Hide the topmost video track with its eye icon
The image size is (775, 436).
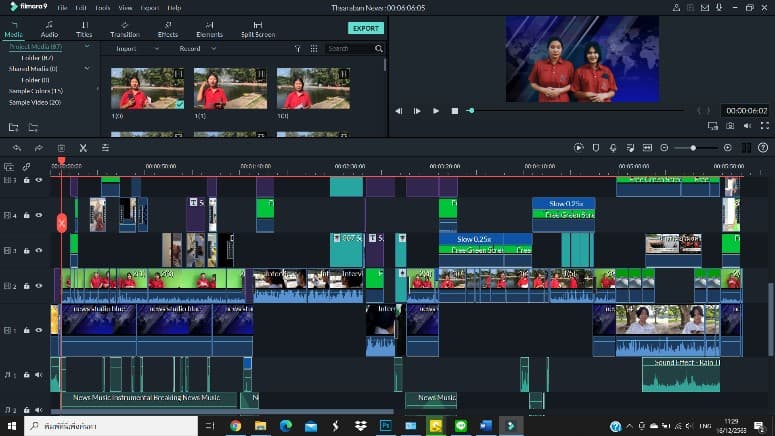[x=39, y=180]
